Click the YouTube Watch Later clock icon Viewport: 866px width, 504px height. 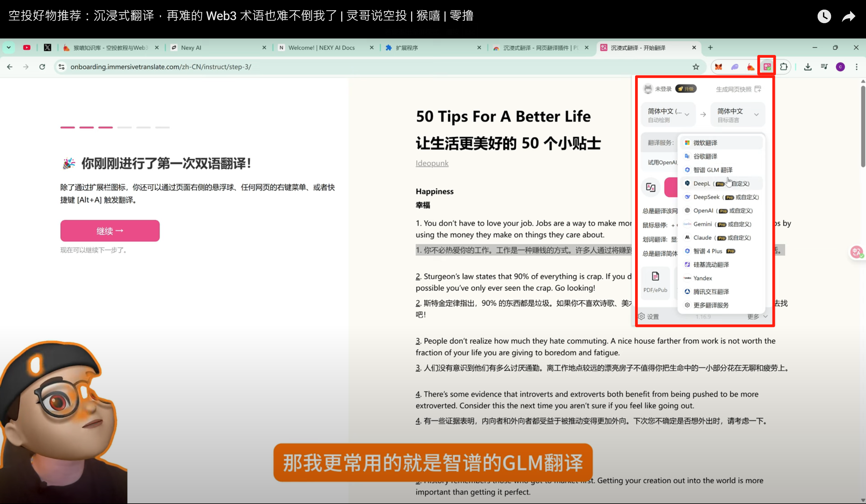point(824,16)
